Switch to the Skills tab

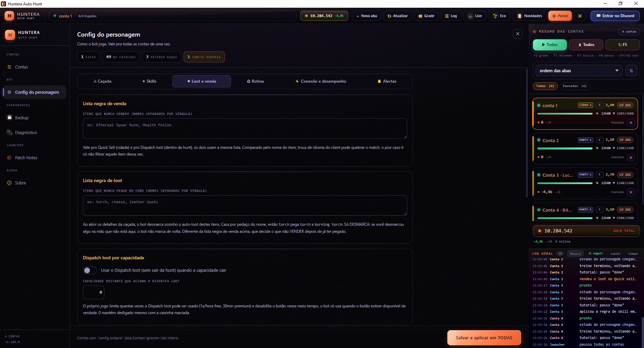[149, 81]
